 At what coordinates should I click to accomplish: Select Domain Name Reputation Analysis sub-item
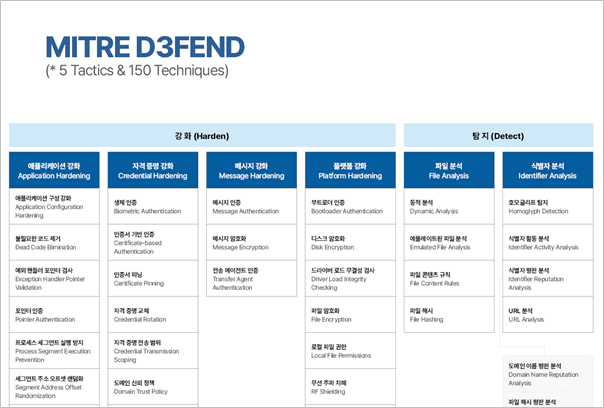click(x=548, y=374)
